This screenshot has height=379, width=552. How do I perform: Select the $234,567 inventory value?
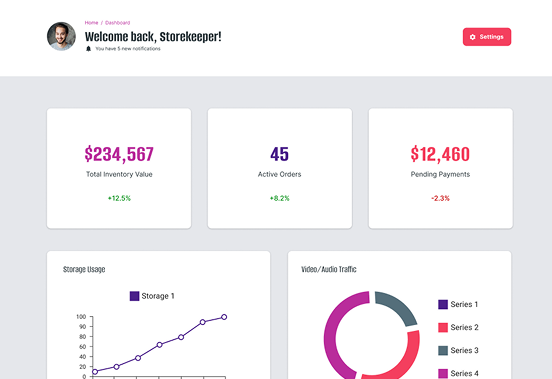point(119,154)
